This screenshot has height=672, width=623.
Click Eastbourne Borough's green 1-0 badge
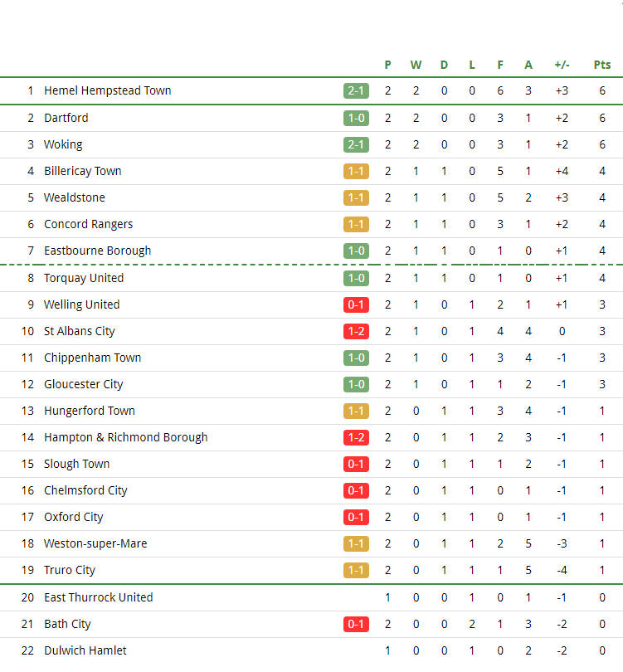point(356,251)
